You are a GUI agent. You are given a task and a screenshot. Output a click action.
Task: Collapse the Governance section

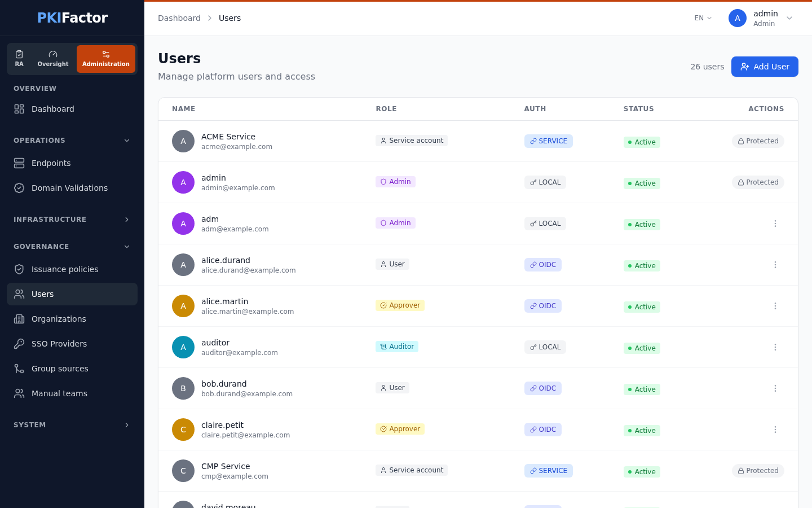[72, 247]
